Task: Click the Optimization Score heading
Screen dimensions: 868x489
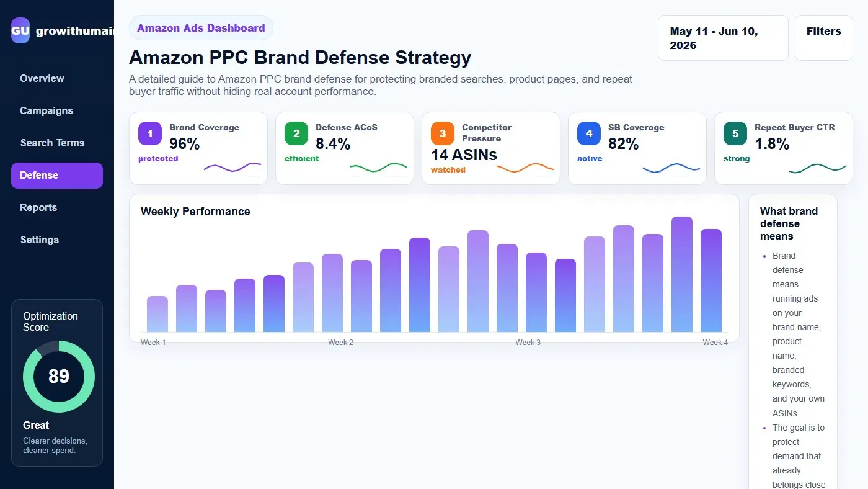Action: (x=50, y=321)
